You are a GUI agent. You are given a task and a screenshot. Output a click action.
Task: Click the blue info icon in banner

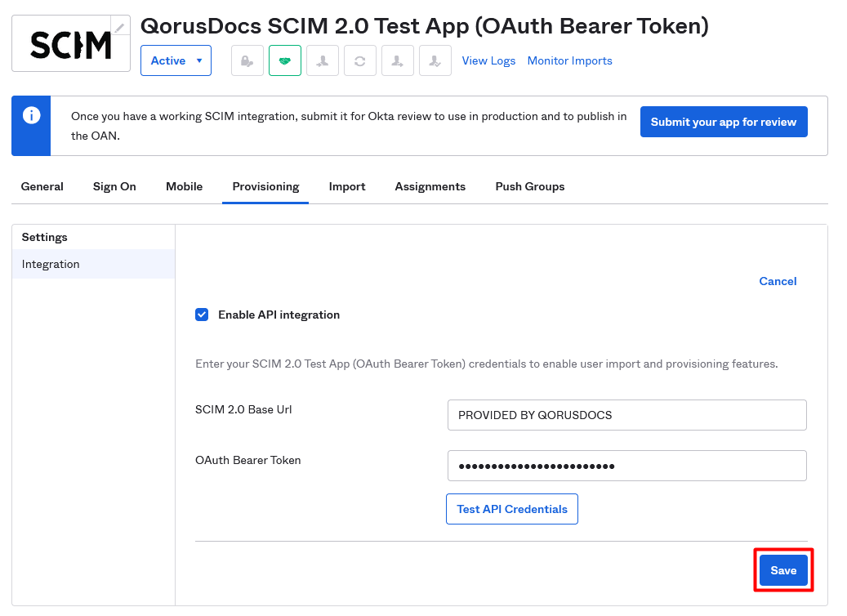31,116
